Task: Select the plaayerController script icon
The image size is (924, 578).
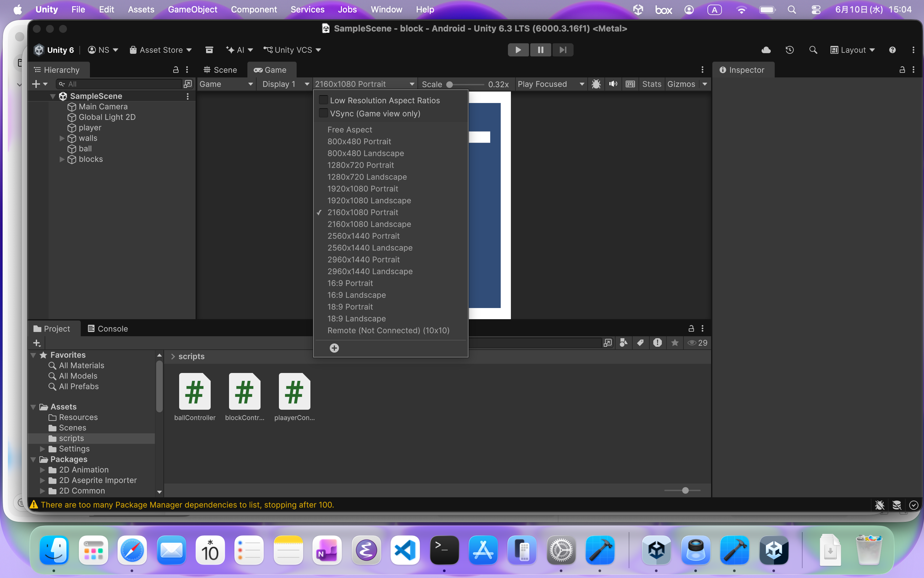Action: coord(294,391)
